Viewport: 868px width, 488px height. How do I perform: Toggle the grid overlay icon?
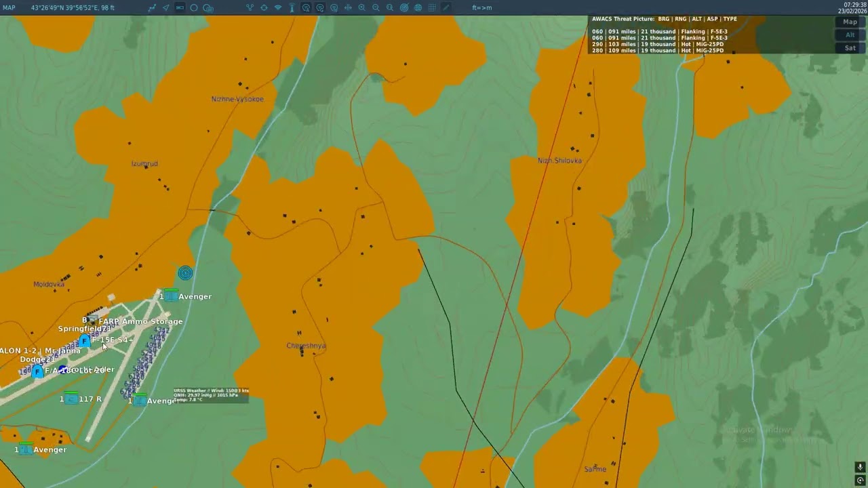click(x=432, y=7)
